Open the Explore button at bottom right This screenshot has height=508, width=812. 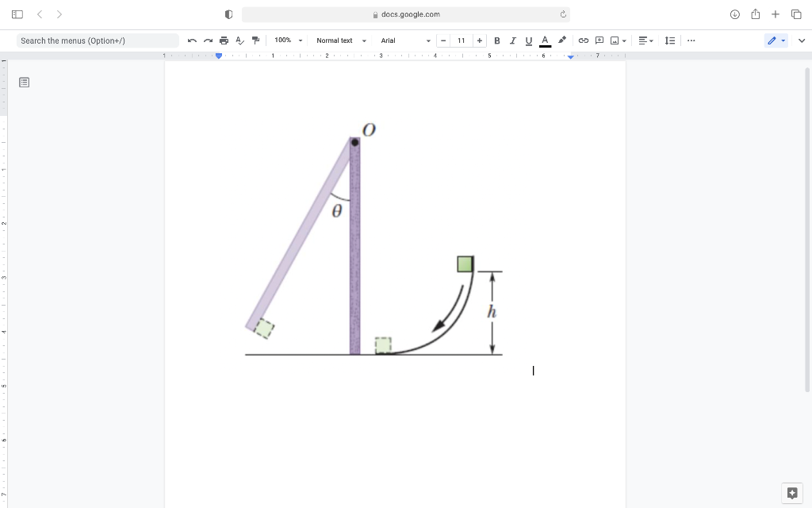[792, 493]
